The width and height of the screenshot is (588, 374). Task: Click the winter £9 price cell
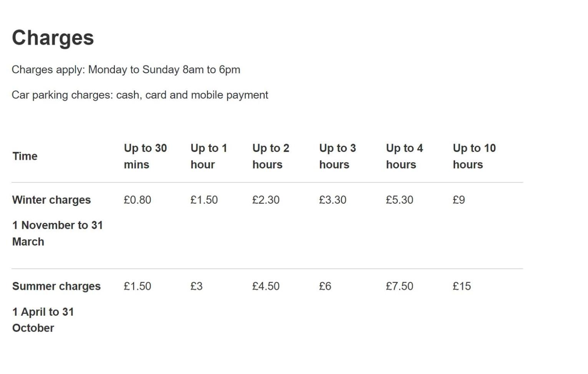pyautogui.click(x=459, y=200)
